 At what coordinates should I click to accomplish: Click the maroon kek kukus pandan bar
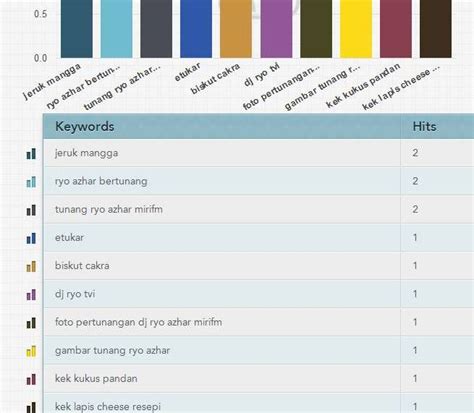click(x=396, y=29)
